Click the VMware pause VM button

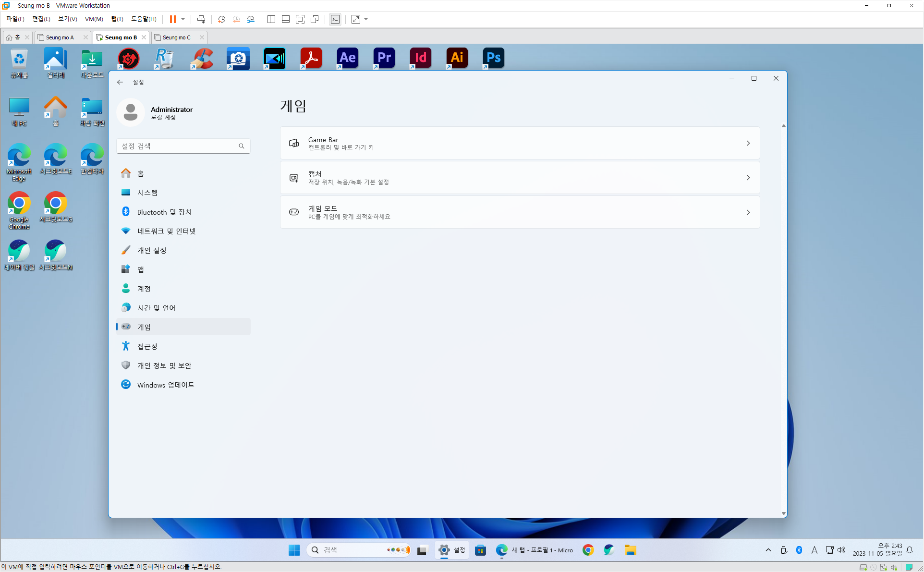(x=172, y=19)
